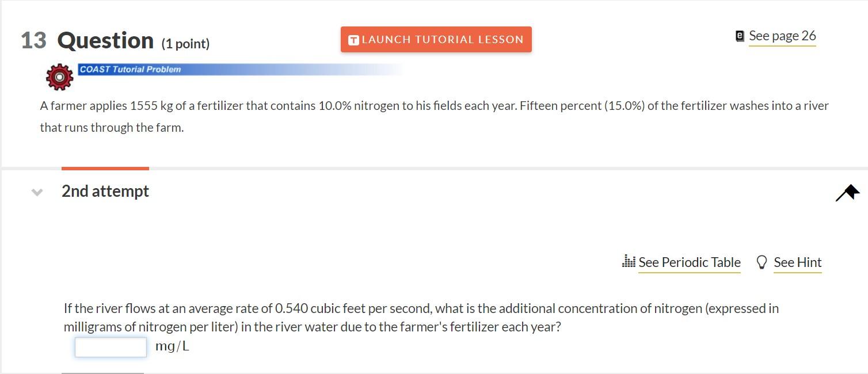Click the bookmark flag icon on the right
This screenshot has height=374, width=868.
point(846,192)
